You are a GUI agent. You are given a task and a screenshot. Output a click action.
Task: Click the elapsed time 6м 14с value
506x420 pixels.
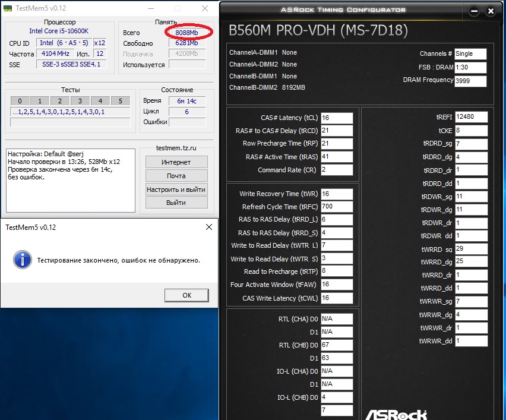pyautogui.click(x=187, y=101)
